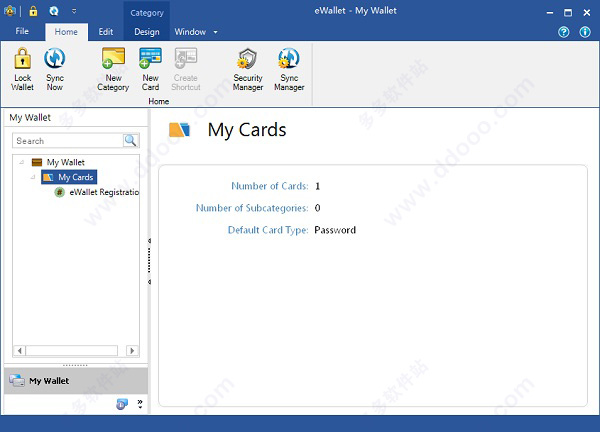This screenshot has width=600, height=432.
Task: Minimize the eWallet window
Action: click(550, 13)
